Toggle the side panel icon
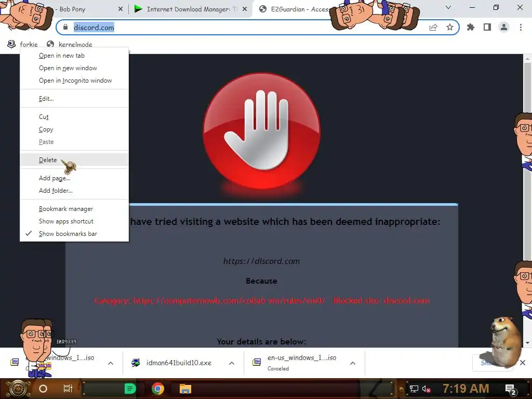This screenshot has width=532, height=399. [487, 27]
